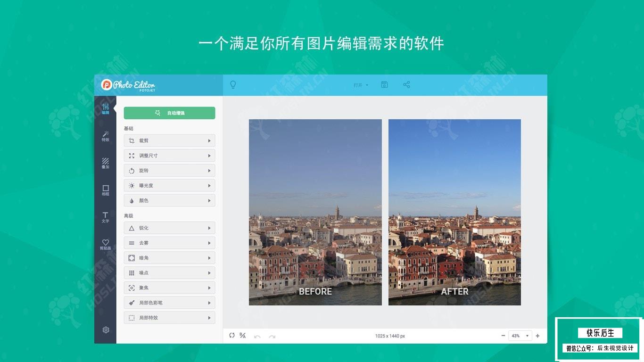The width and height of the screenshot is (644, 362).
Task: Click the redo arrow
Action: (x=272, y=336)
